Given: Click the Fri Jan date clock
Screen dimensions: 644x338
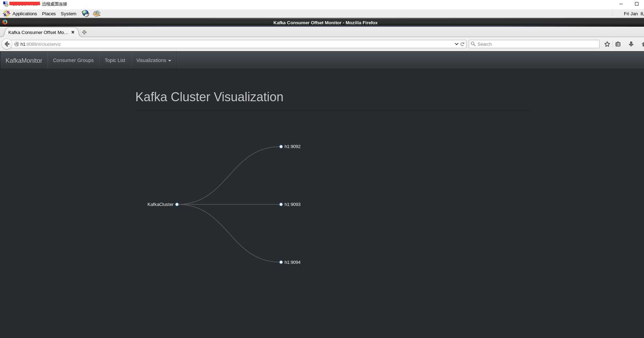Looking at the screenshot, I should pos(634,14).
